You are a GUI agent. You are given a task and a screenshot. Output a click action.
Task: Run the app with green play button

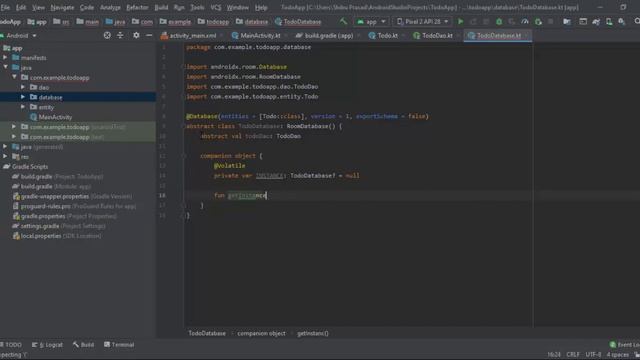tap(460, 21)
